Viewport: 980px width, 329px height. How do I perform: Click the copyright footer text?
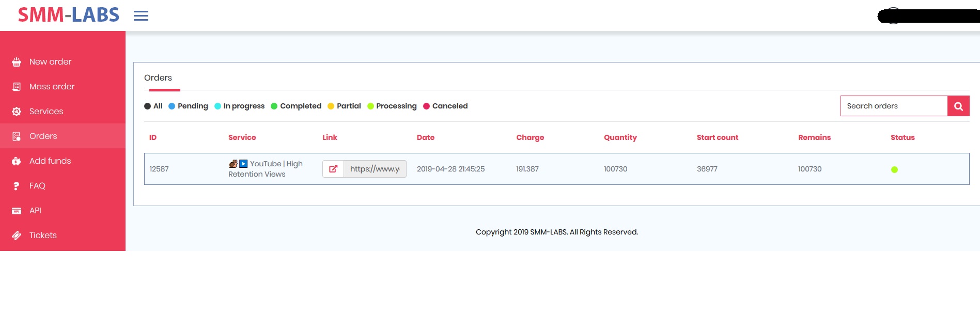pyautogui.click(x=557, y=232)
